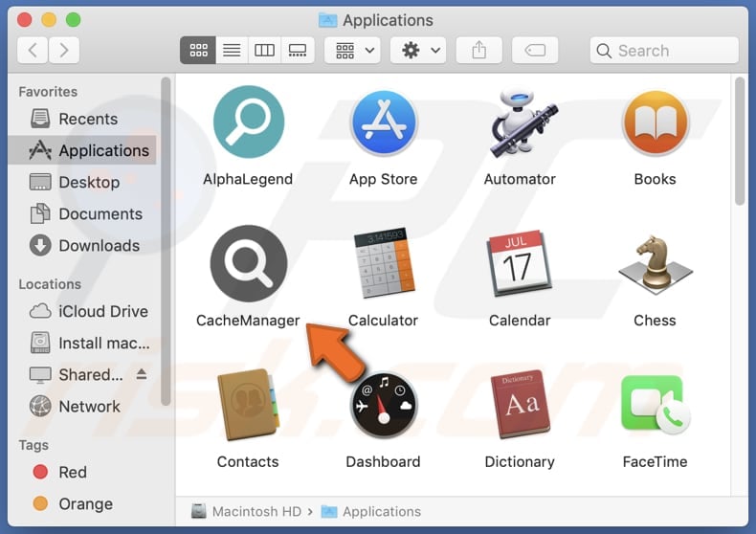Viewport: 756px width, 534px height.
Task: Launch the Chess app icon
Action: [656, 264]
